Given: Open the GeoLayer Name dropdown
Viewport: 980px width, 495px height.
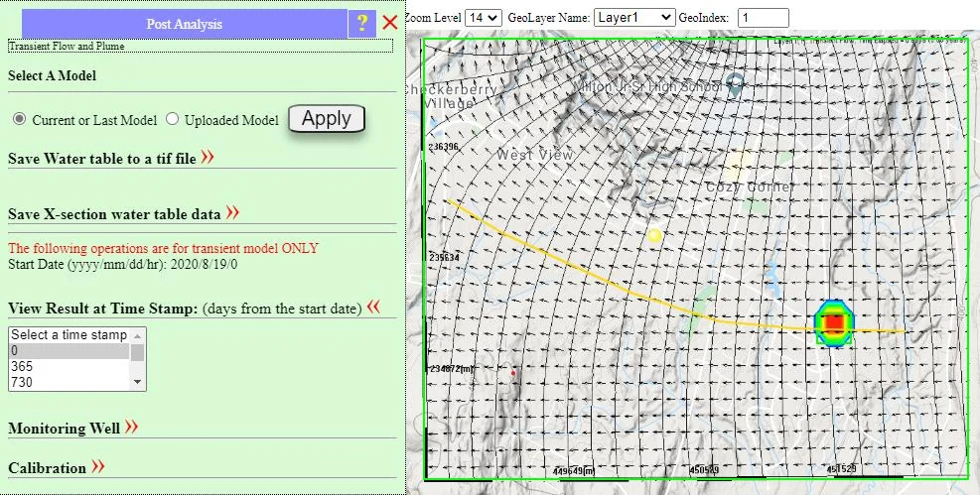Looking at the screenshot, I should [x=634, y=18].
